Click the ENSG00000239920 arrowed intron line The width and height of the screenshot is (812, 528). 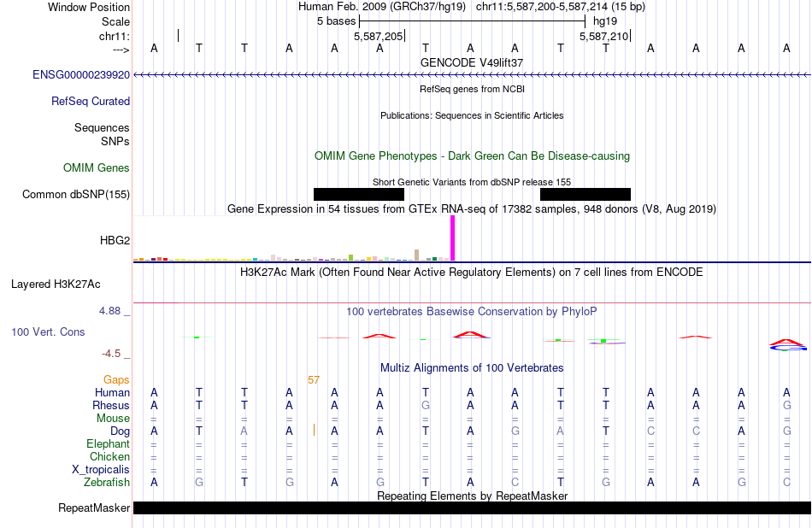[x=472, y=75]
